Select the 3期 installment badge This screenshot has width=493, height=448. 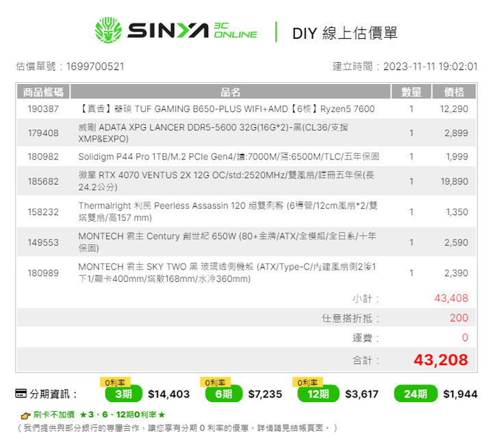click(x=123, y=394)
